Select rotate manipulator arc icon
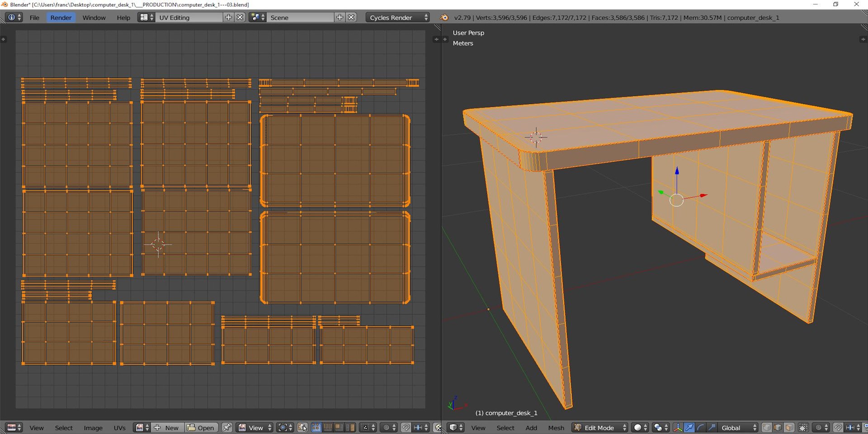 (x=700, y=427)
